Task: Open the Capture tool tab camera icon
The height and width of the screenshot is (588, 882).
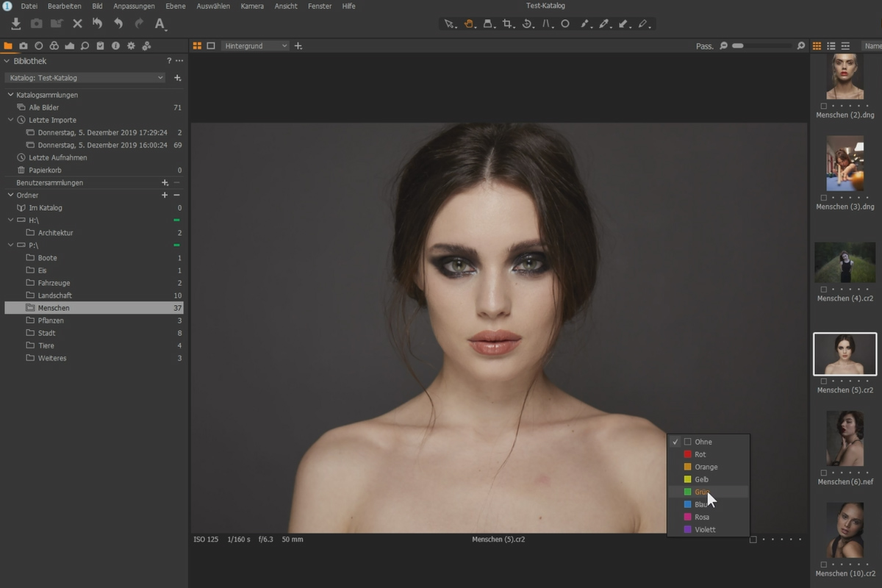Action: click(x=24, y=46)
